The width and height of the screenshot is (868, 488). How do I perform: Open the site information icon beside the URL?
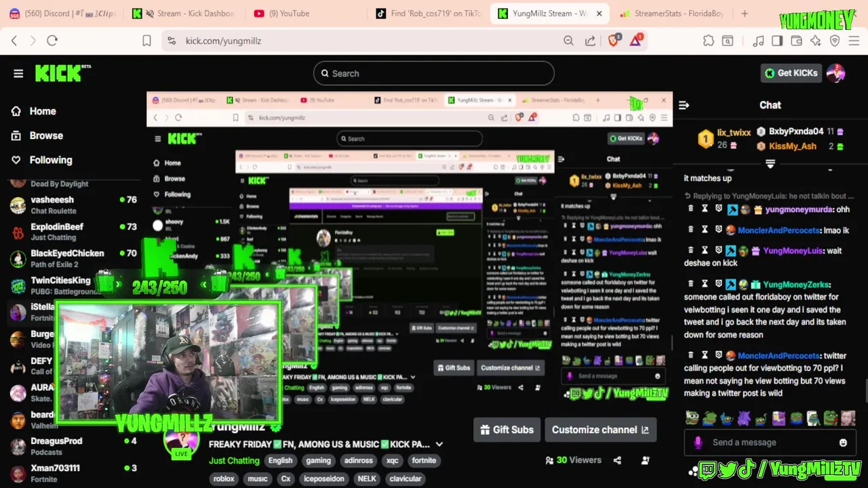[171, 41]
